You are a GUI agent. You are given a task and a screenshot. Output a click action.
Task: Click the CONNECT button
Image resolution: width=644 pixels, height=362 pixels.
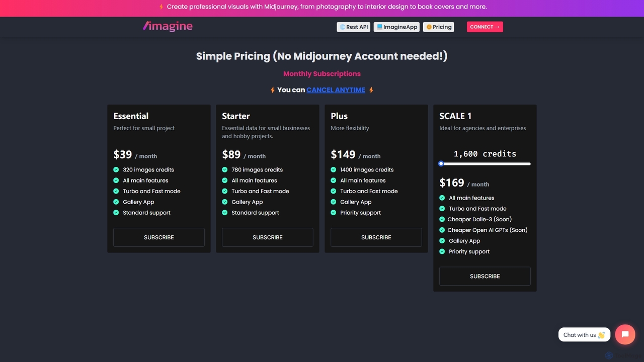click(x=485, y=27)
